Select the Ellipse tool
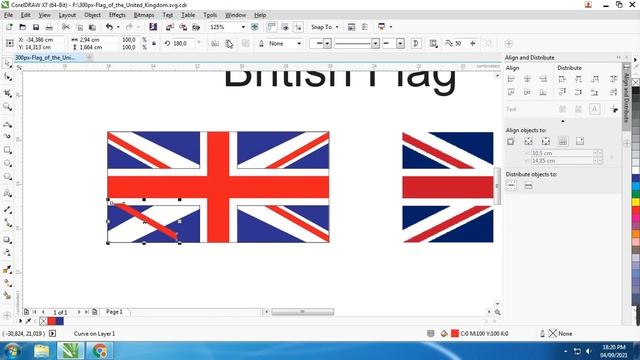The height and width of the screenshot is (360, 640). pyautogui.click(x=7, y=163)
